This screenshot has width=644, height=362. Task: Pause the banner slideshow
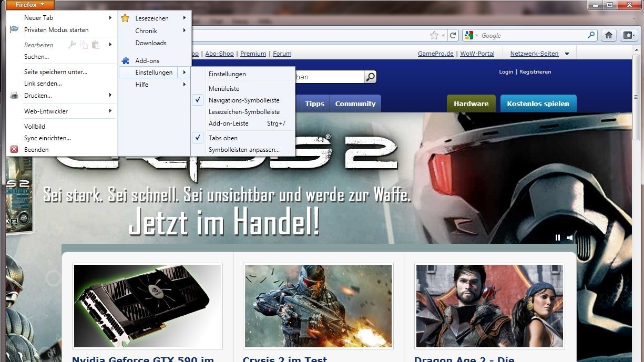[x=558, y=237]
